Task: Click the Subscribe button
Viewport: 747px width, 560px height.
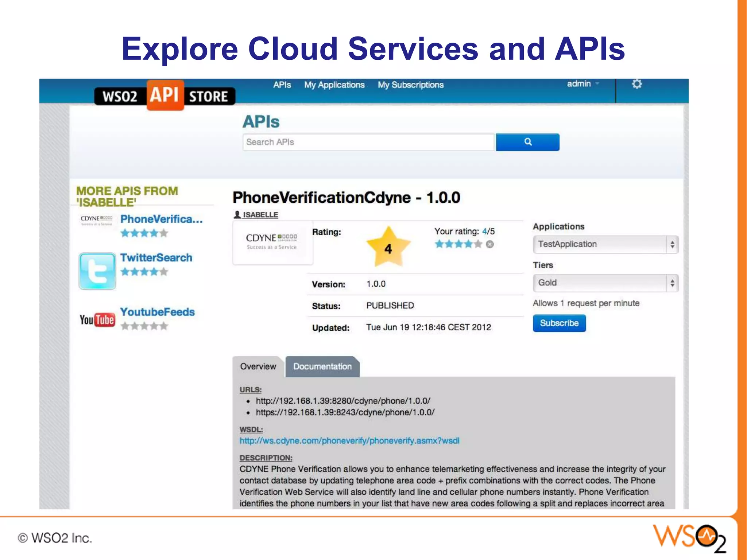Action: tap(559, 323)
